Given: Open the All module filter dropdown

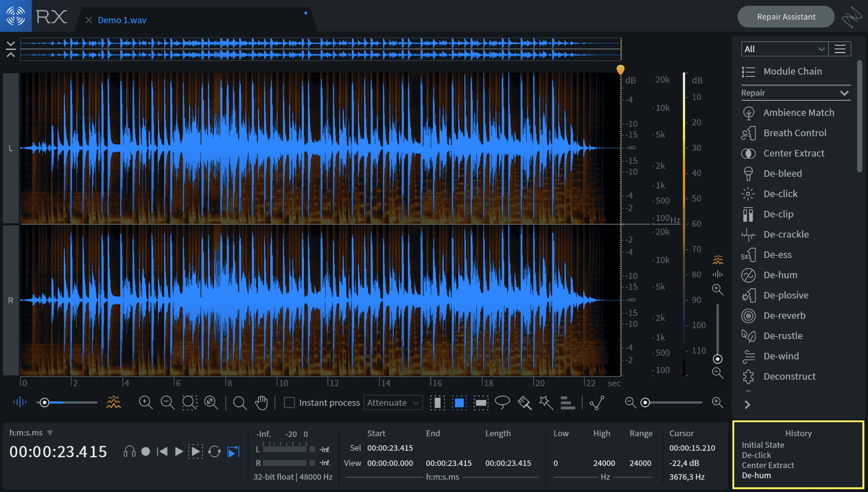Looking at the screenshot, I should 784,49.
